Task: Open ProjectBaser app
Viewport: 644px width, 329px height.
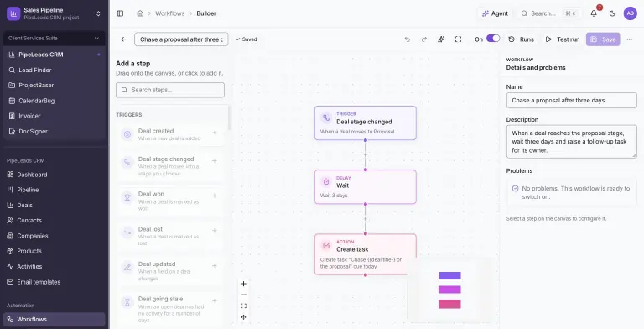Action: pos(54,85)
